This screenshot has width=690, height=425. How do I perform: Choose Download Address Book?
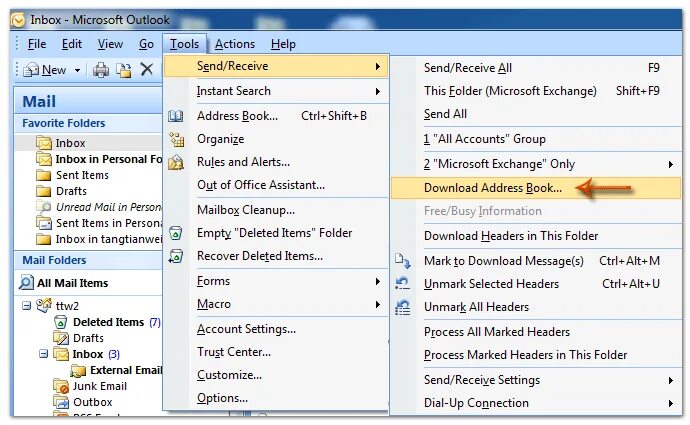click(536, 188)
